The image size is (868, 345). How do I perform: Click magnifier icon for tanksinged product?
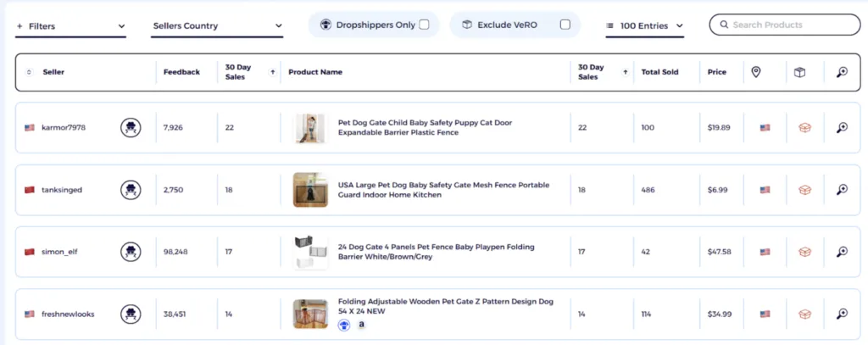coord(842,190)
